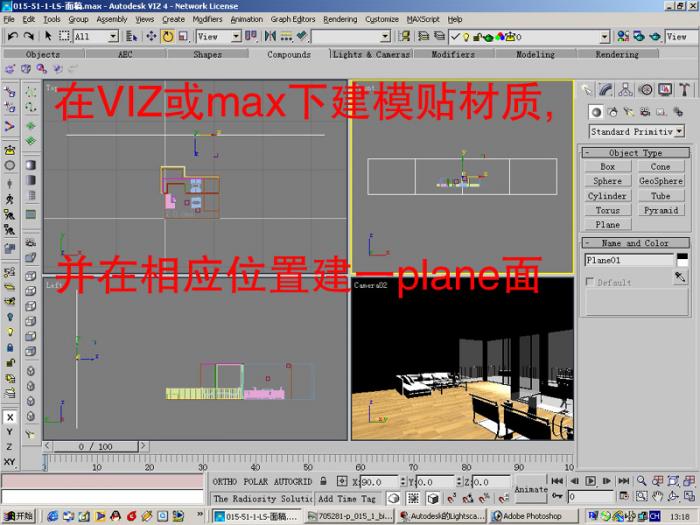The height and width of the screenshot is (525, 700).
Task: Select the Select Object arrow tool
Action: tap(48, 36)
